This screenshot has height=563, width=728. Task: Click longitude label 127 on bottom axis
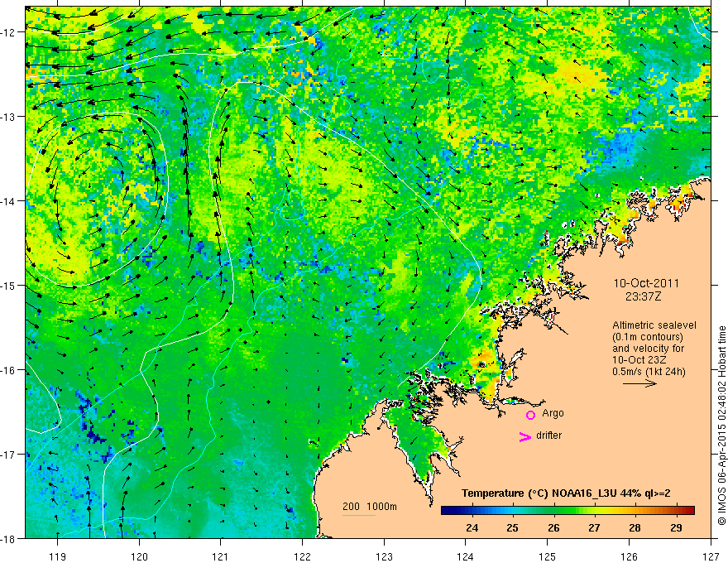click(x=711, y=556)
